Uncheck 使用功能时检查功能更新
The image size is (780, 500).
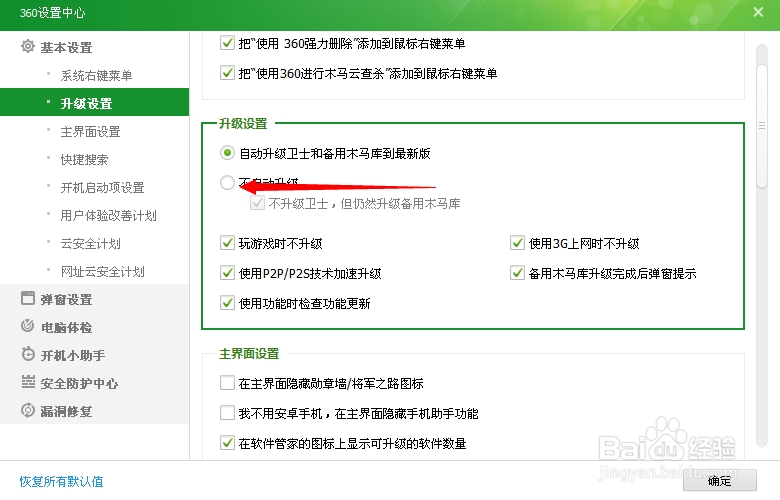point(227,302)
